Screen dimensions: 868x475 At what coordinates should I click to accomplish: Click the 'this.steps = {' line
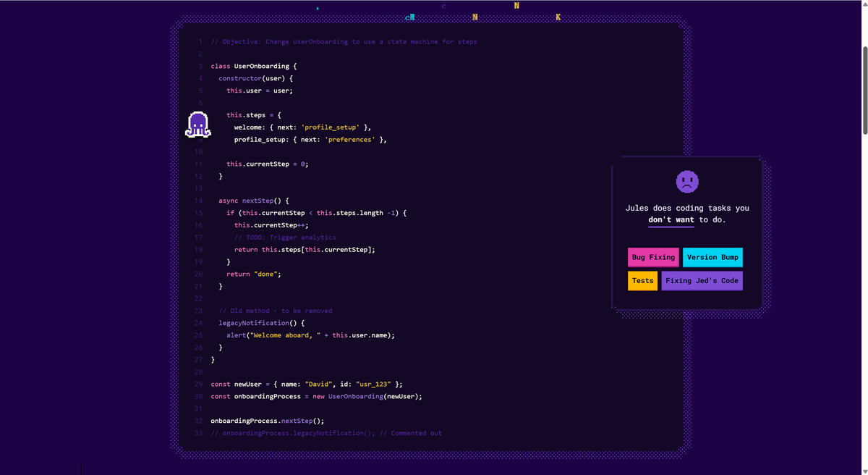pos(254,115)
